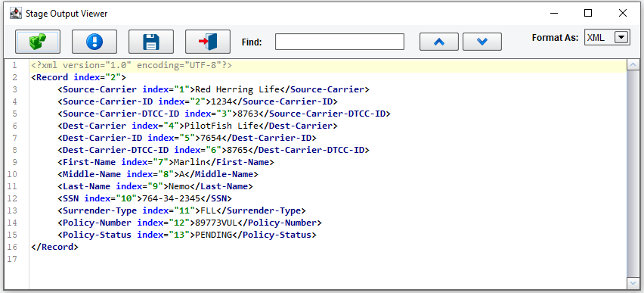
Task: Click the Dest-Carrier-DTCC-ID value 8765
Action: 237,150
